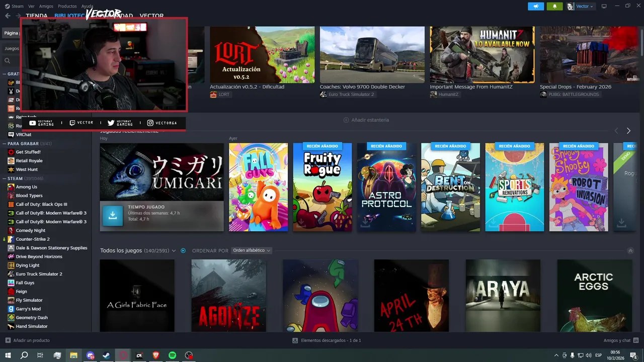This screenshot has height=362, width=644.
Task: Click the Dying Light sidebar icon
Action: [x=11, y=265]
